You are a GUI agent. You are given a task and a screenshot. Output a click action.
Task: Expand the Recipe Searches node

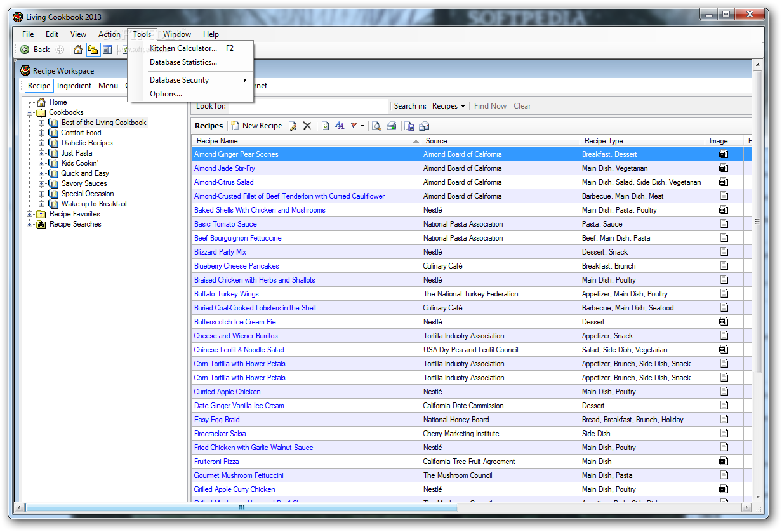[30, 224]
